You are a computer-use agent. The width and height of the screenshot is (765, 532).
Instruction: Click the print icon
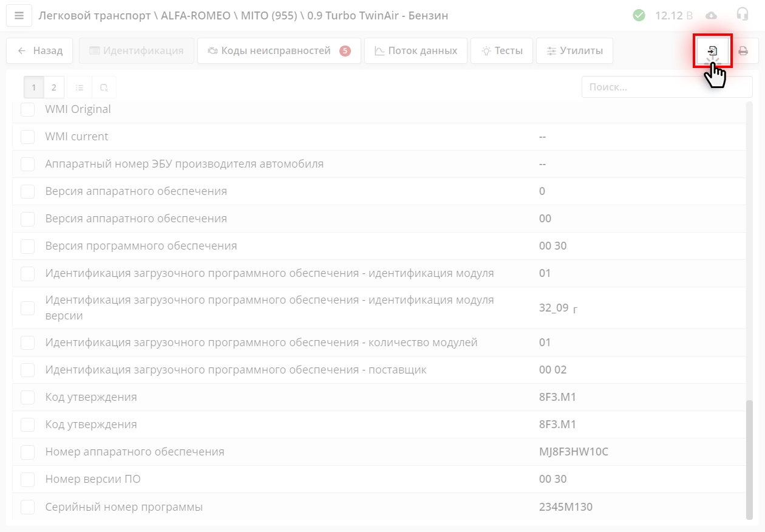point(743,51)
